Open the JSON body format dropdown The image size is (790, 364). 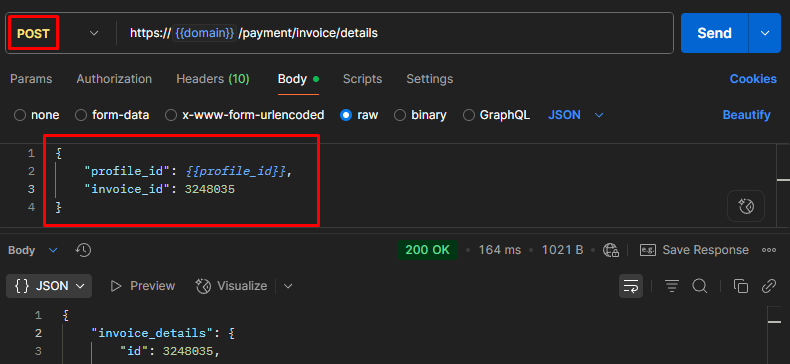[x=576, y=115]
